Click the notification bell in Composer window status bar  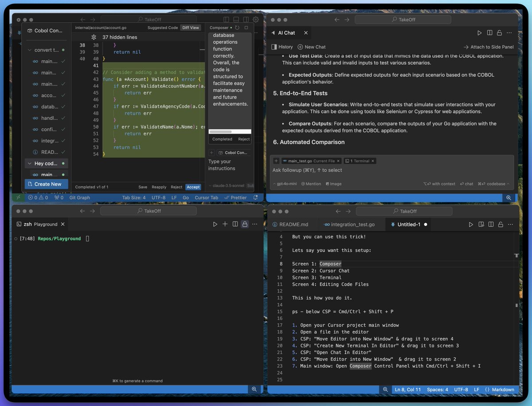pos(255,197)
